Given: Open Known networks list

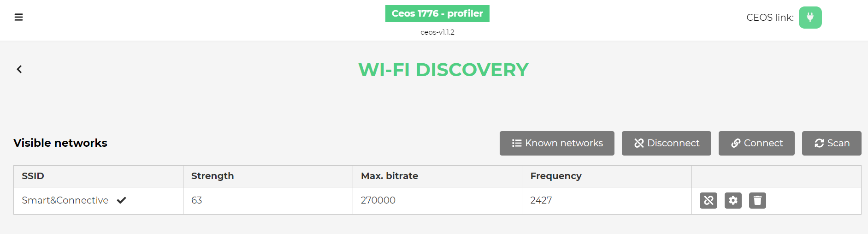Looking at the screenshot, I should (557, 143).
